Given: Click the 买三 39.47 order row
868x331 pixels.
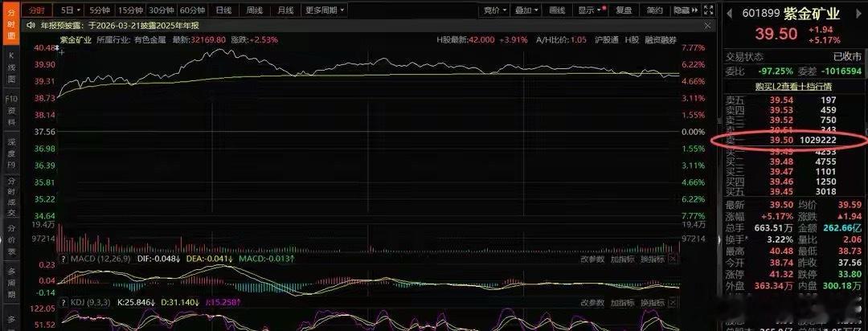Looking at the screenshot, I should 793,172.
